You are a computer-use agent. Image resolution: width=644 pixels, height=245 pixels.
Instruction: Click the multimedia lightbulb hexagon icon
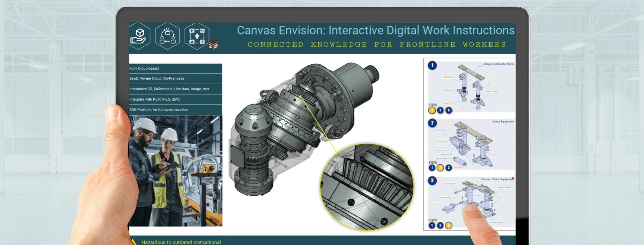[197, 36]
